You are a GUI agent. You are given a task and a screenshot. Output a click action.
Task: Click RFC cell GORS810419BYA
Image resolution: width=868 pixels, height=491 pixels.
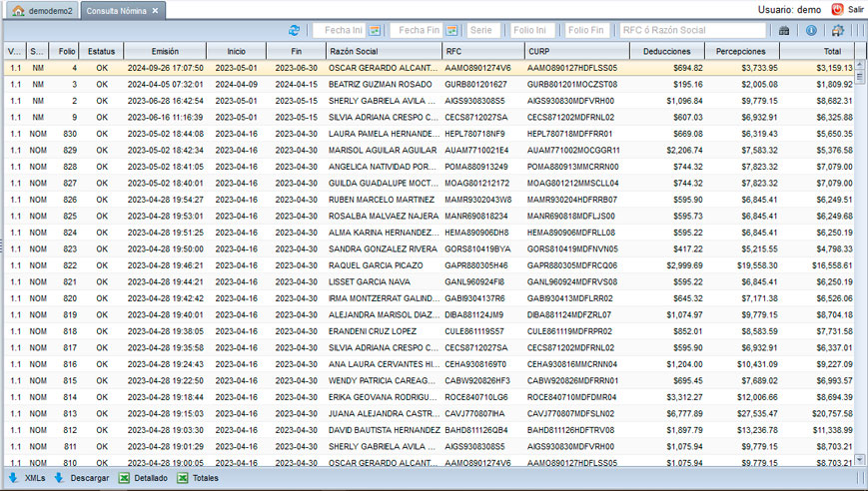click(477, 248)
